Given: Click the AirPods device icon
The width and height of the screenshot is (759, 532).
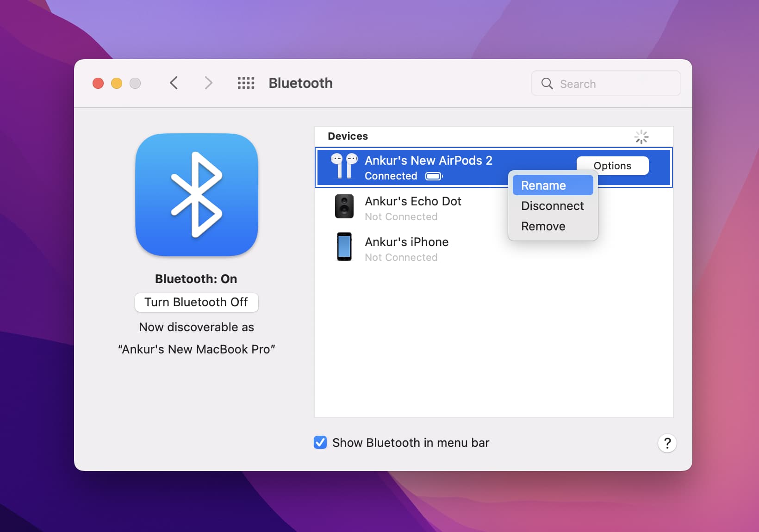Looking at the screenshot, I should point(344,166).
